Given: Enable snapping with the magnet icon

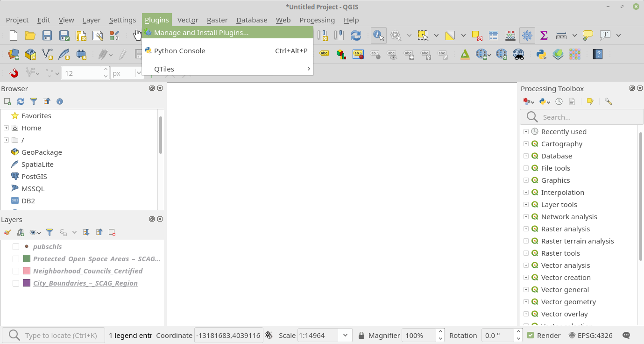Looking at the screenshot, I should point(14,73).
